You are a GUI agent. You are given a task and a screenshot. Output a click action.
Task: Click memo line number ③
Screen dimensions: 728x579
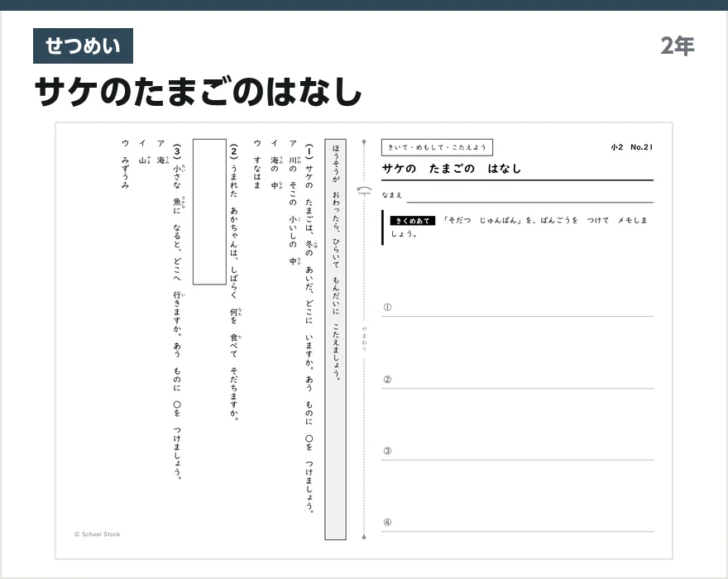(387, 451)
